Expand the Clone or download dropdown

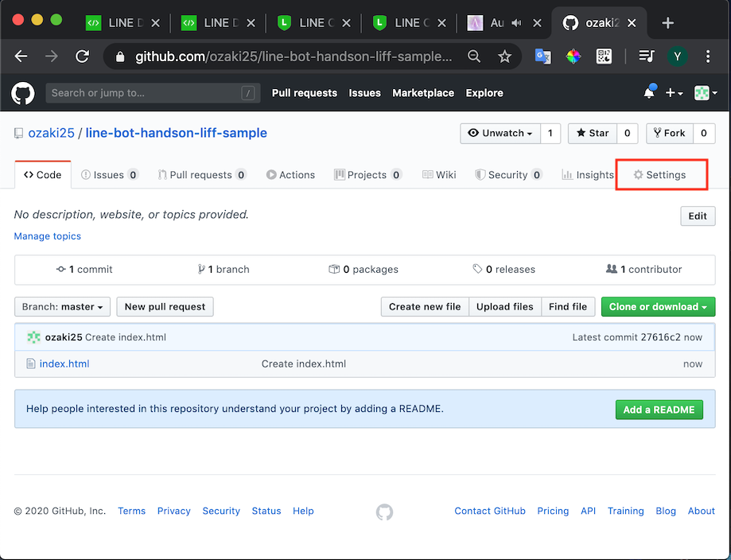click(658, 307)
